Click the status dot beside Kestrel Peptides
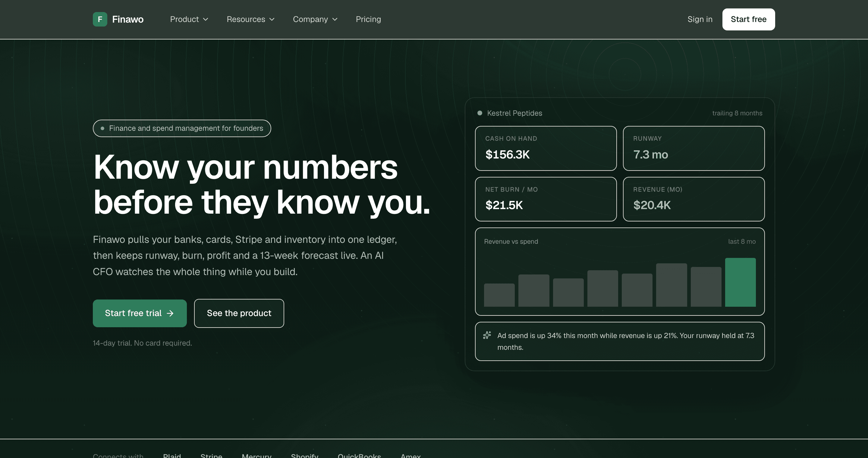Image resolution: width=868 pixels, height=458 pixels. [480, 113]
